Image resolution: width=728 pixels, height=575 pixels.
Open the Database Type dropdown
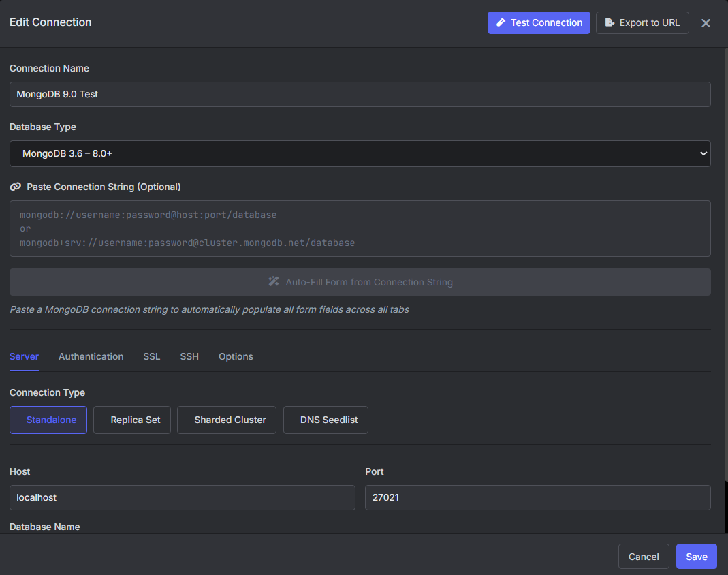[360, 154]
